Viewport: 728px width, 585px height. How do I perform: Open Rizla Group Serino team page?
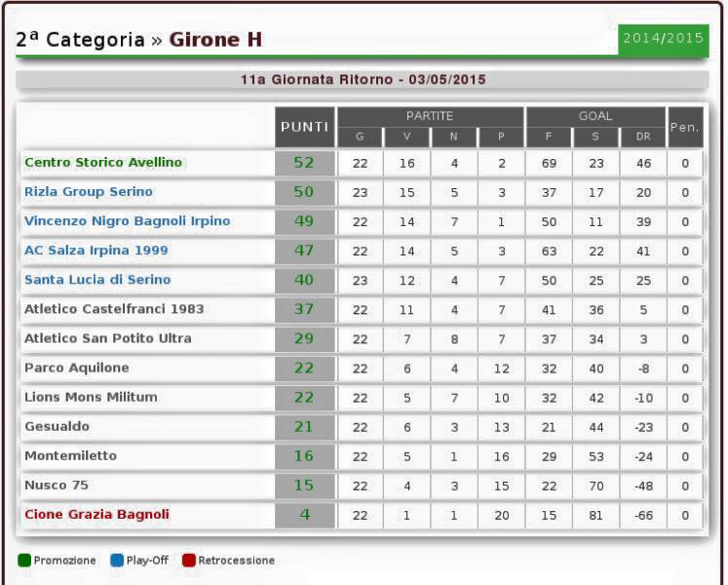click(88, 192)
